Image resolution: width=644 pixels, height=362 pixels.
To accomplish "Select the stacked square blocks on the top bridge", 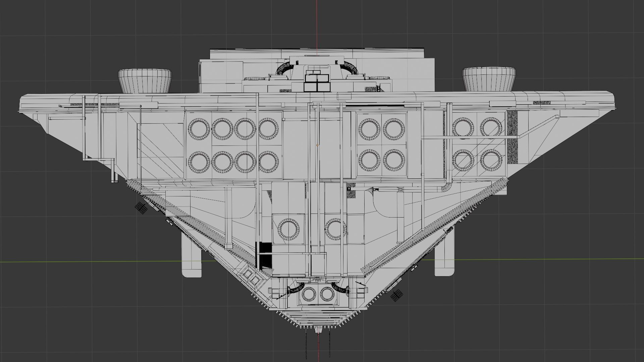I will coord(317,81).
